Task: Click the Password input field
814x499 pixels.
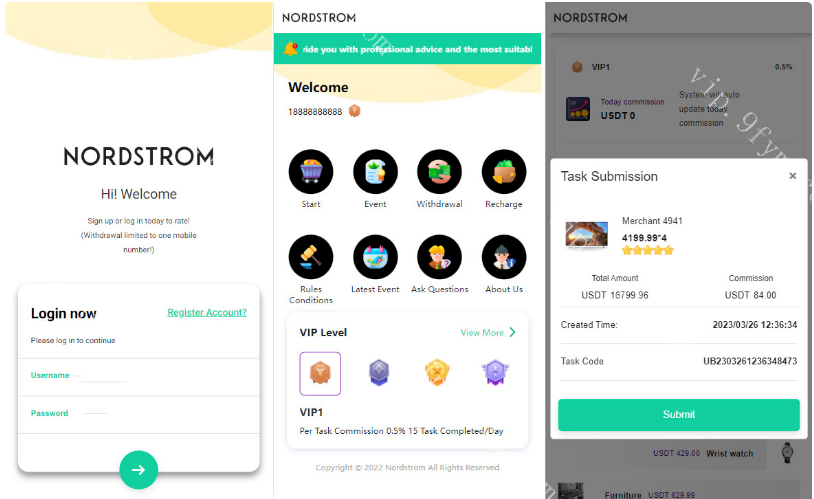Action: [139, 414]
